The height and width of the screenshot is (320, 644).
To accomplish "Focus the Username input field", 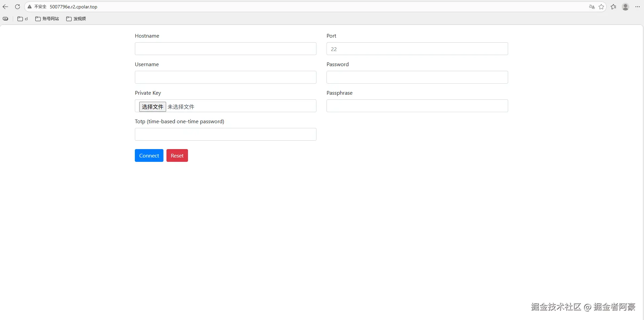I will [226, 77].
